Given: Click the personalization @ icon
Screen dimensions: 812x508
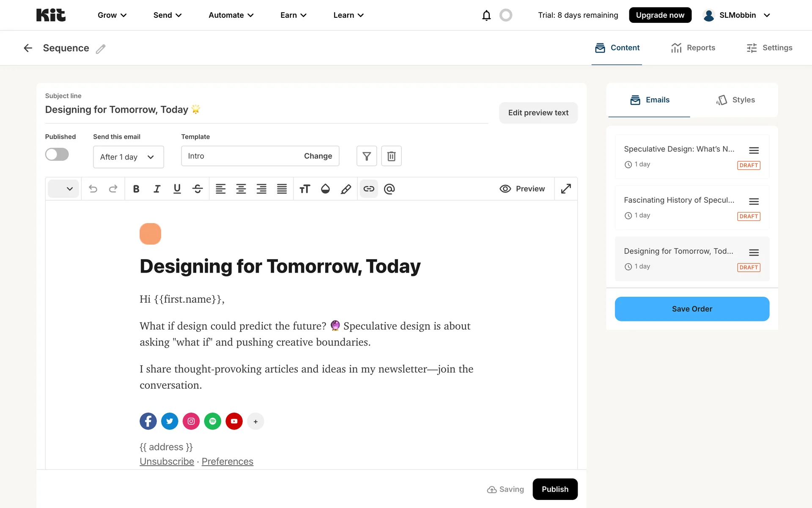Looking at the screenshot, I should point(389,189).
